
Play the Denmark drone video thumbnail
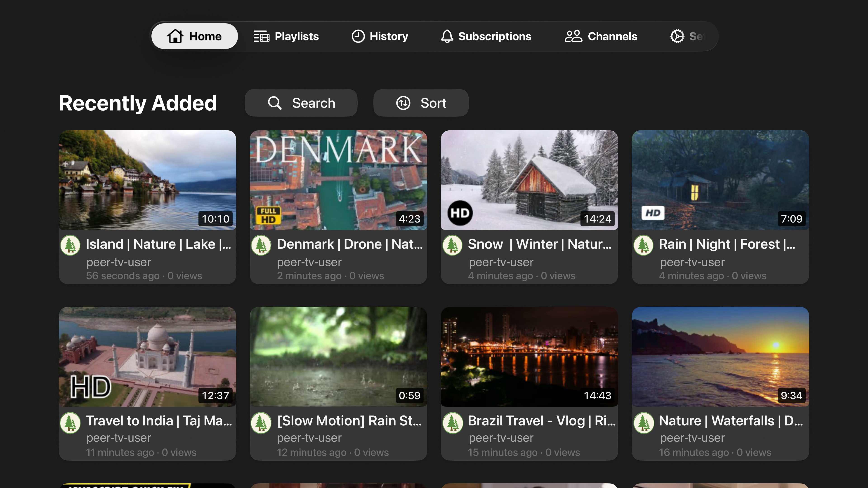point(338,180)
